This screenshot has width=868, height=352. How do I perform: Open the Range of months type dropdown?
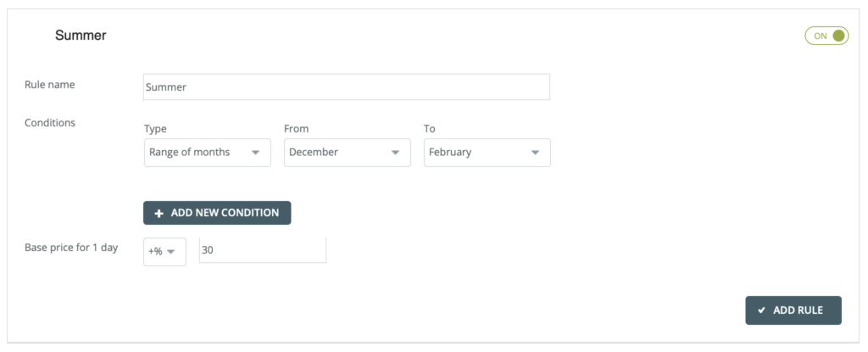click(x=207, y=153)
